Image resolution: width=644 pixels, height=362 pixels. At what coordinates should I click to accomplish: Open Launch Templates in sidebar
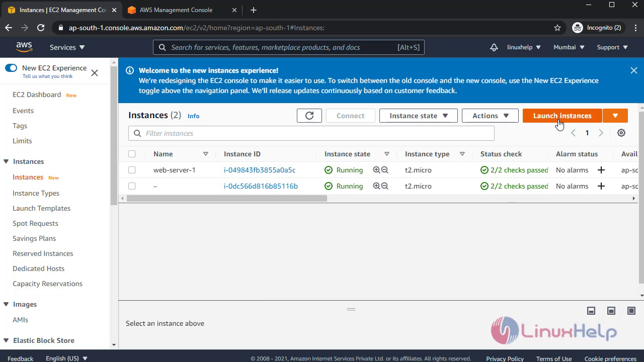(41, 208)
